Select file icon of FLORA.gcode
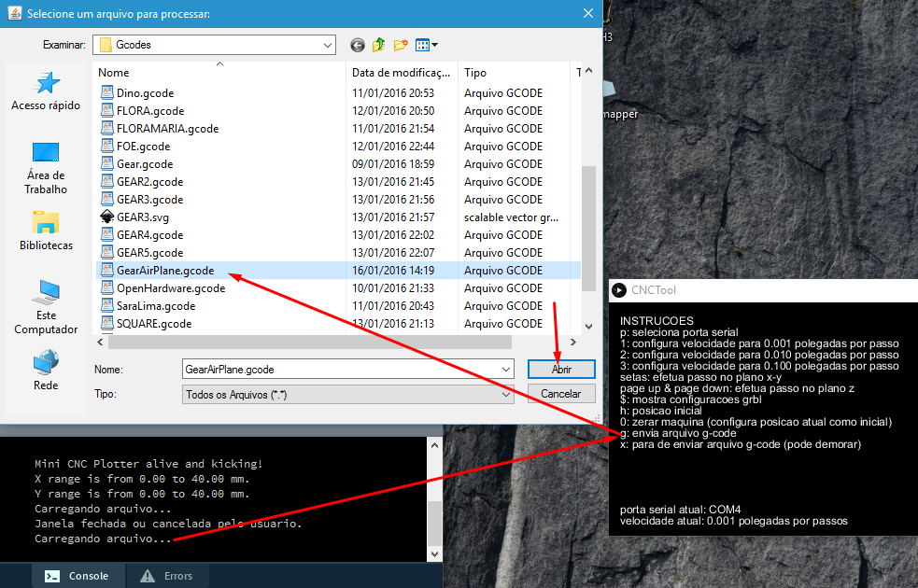 click(106, 110)
